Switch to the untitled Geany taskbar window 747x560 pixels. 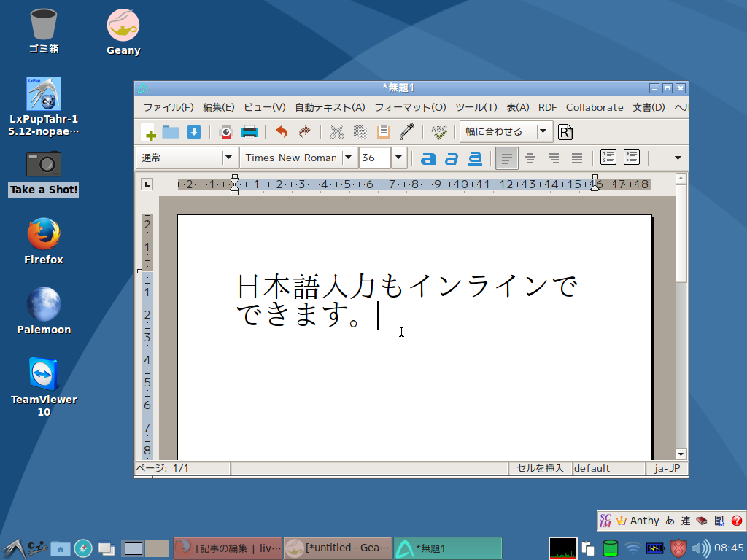[338, 548]
